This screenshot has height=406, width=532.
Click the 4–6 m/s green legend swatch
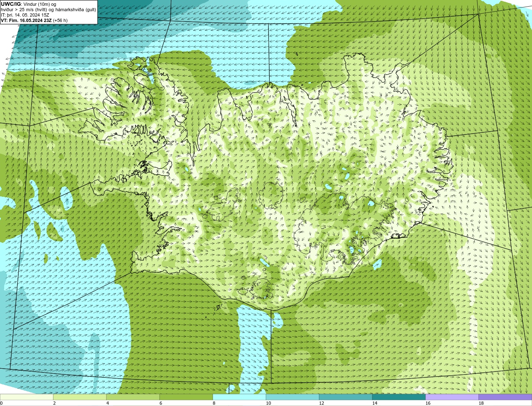(x=133, y=397)
